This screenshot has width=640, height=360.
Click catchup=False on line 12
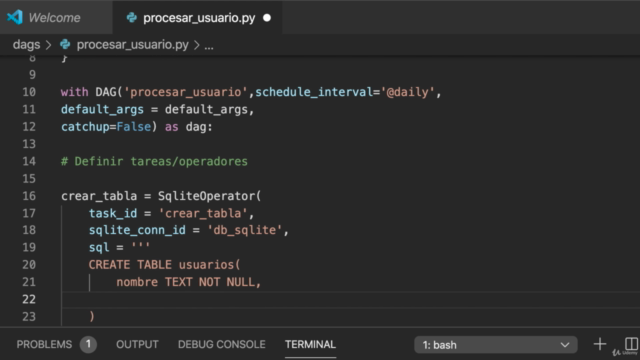pos(106,127)
